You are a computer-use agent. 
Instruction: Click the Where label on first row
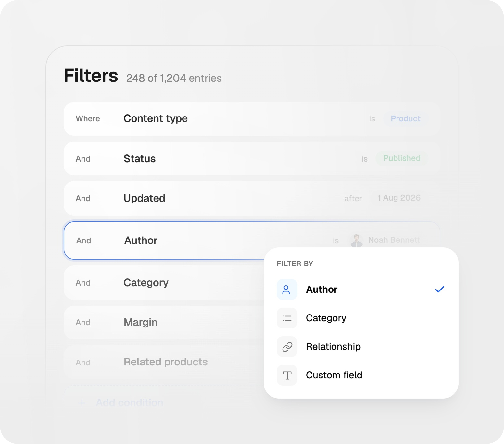click(x=88, y=119)
